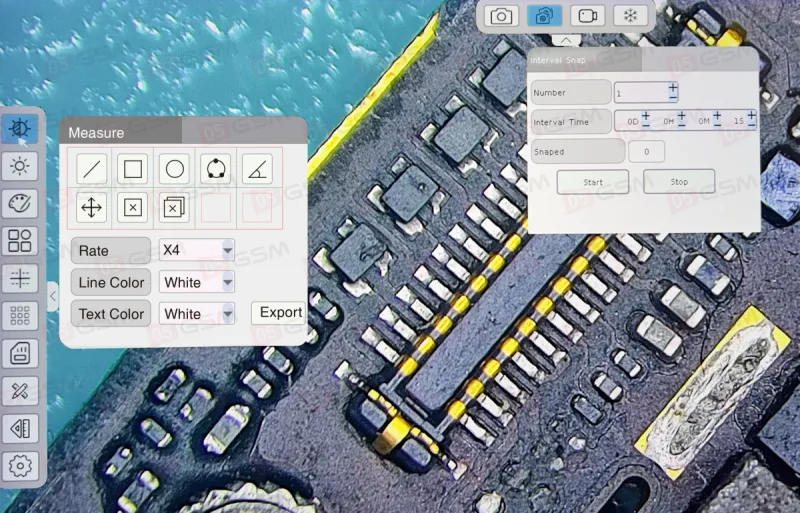
Task: Open the Rate X4 dropdown
Action: pos(197,250)
